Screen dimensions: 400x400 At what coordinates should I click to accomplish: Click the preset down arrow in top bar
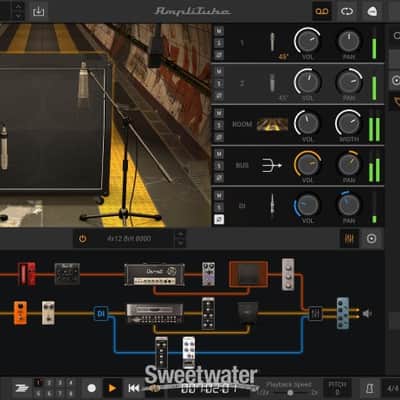(18, 15)
